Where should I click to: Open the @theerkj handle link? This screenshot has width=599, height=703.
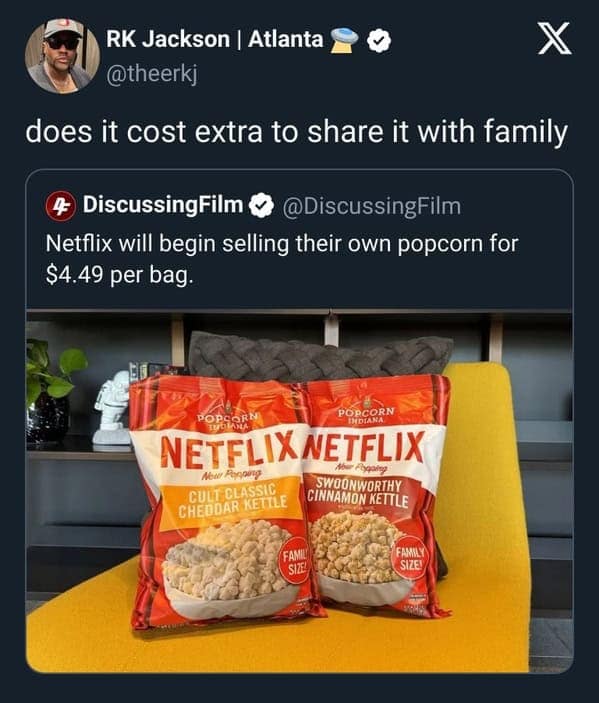click(151, 74)
